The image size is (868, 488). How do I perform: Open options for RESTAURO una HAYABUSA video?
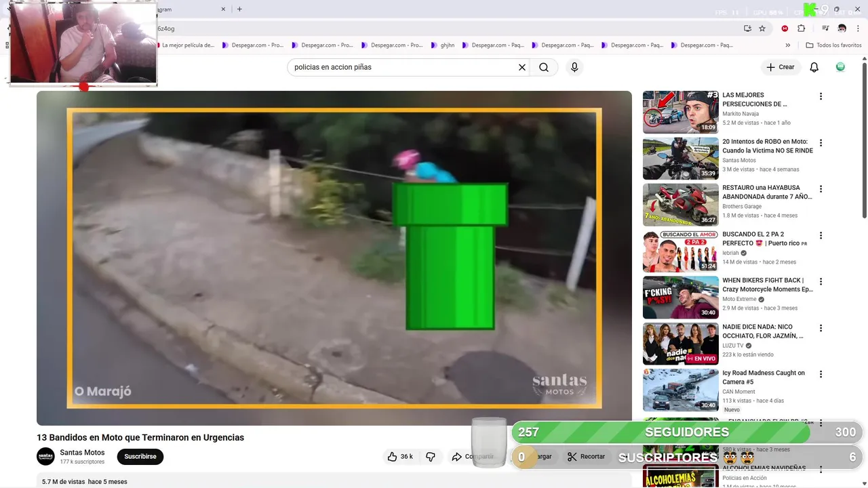pos(821,189)
